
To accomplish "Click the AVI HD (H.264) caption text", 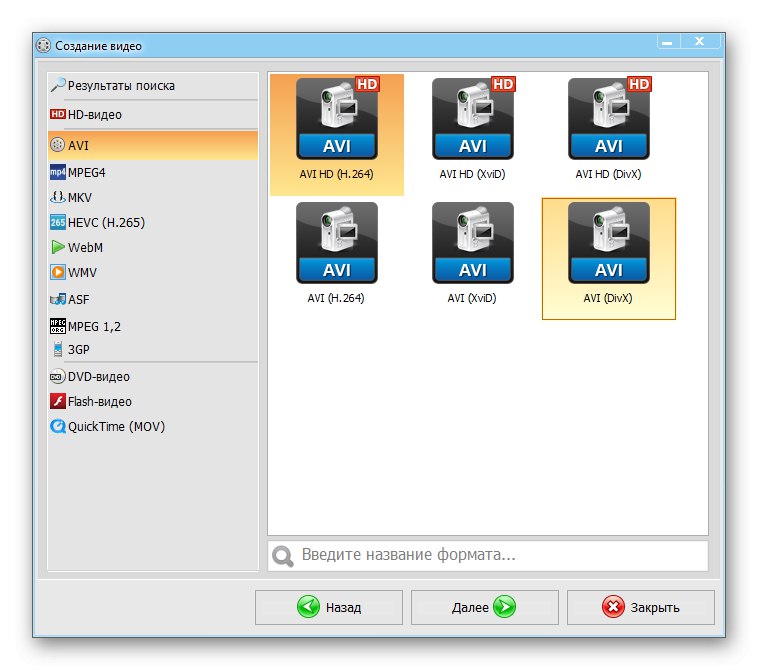I will [x=336, y=174].
